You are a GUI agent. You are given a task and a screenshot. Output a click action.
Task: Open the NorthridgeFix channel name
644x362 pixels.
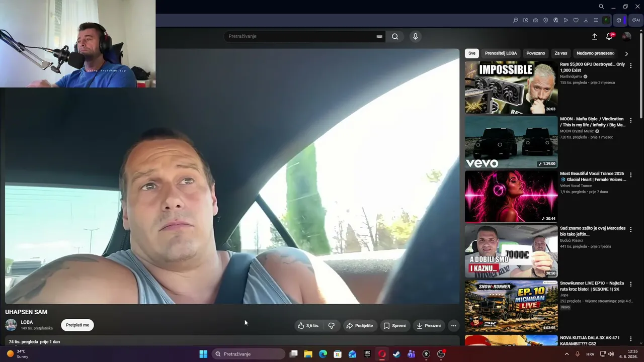pos(571,76)
